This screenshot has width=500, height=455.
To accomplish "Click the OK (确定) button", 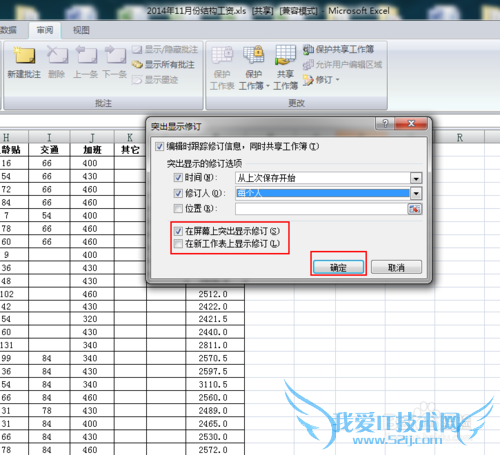I will 338,267.
